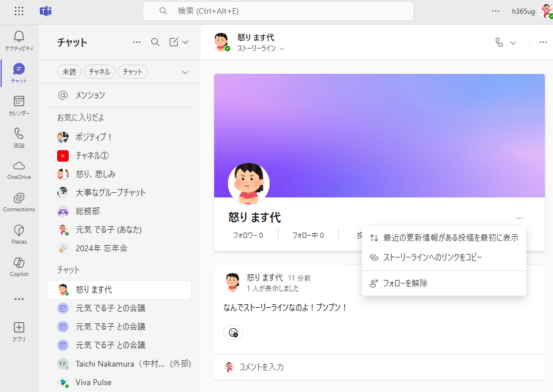Click the new chat compose icon
Viewport: 553px width, 392px height.
pyautogui.click(x=174, y=42)
